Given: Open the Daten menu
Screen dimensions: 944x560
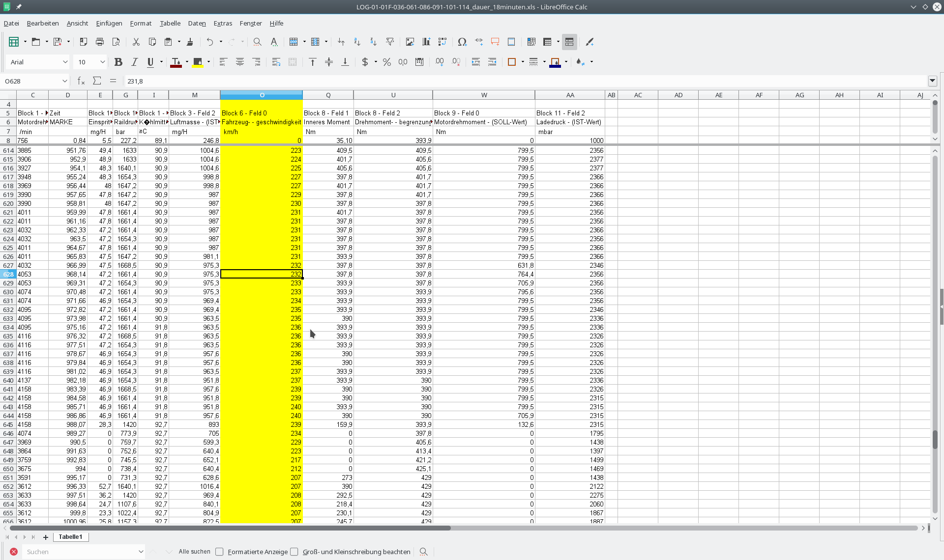Looking at the screenshot, I should click(x=197, y=23).
